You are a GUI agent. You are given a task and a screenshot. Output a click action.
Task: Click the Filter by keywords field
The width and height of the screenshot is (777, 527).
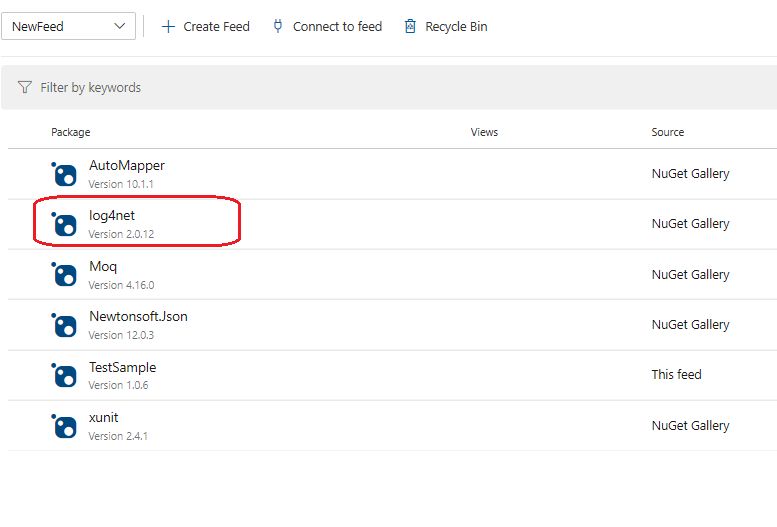tap(389, 87)
